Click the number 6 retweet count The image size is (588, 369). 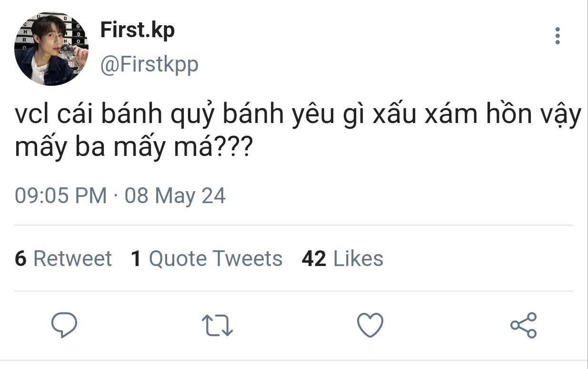click(20, 258)
